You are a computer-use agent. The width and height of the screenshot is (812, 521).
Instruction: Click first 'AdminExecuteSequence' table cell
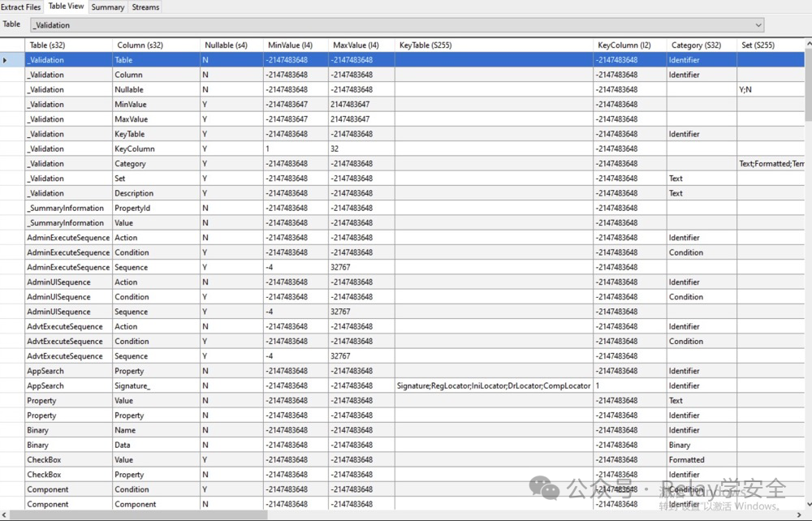coord(68,238)
